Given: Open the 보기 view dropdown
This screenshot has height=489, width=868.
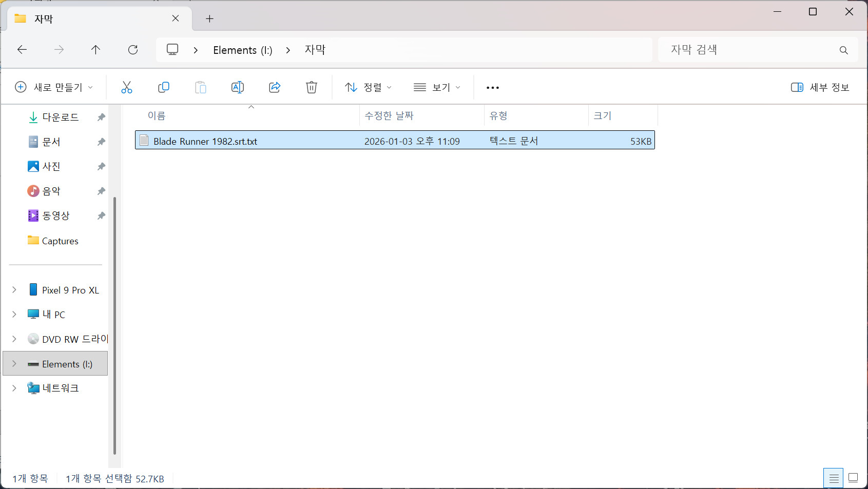Looking at the screenshot, I should (x=437, y=87).
